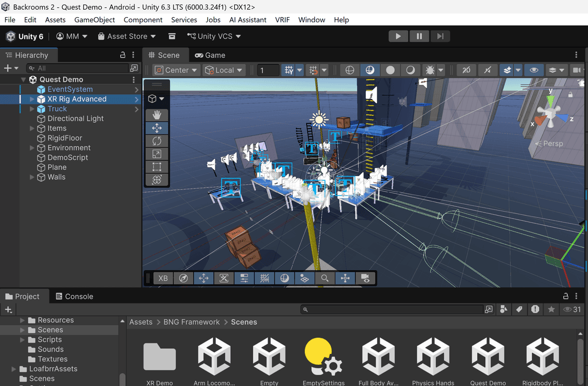588x386 pixels.
Task: Click the Step frame button
Action: click(x=440, y=36)
